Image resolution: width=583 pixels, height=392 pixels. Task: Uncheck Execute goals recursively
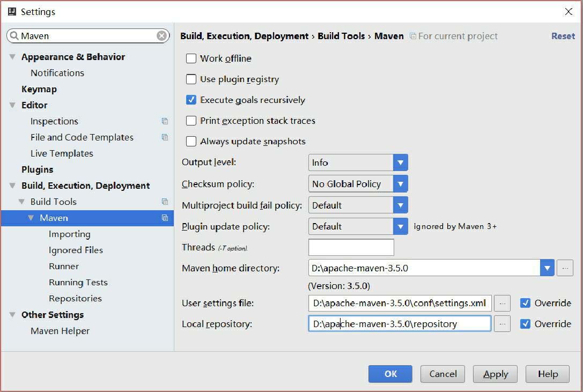click(191, 100)
